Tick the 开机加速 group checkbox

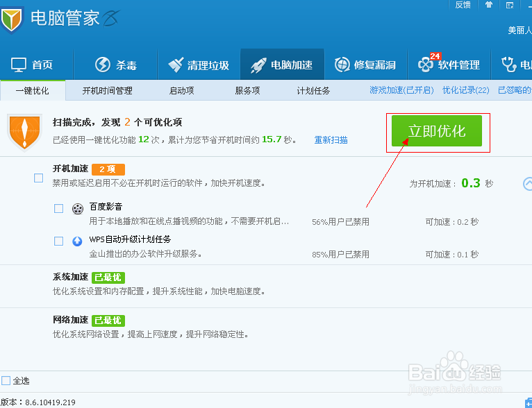click(38, 178)
